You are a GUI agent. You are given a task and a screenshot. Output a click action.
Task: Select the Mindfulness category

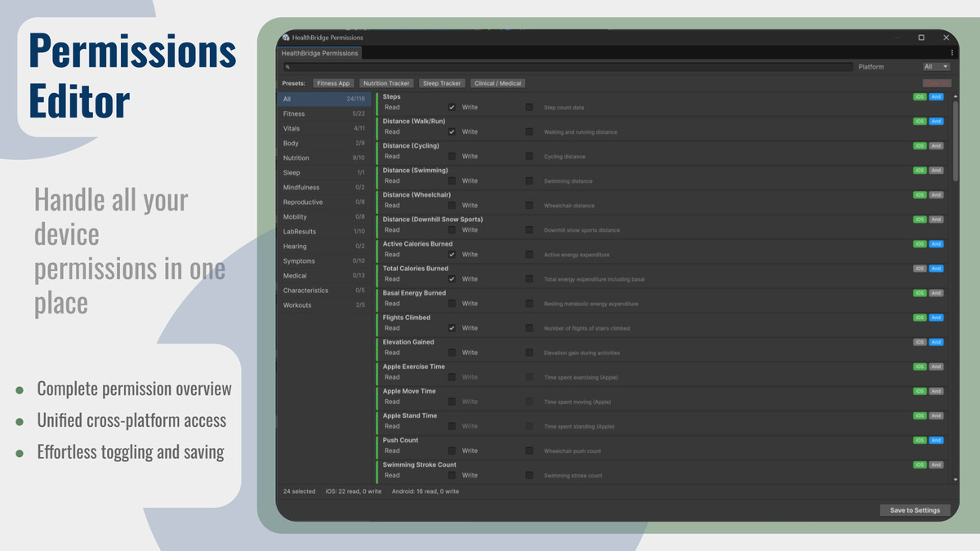[324, 187]
